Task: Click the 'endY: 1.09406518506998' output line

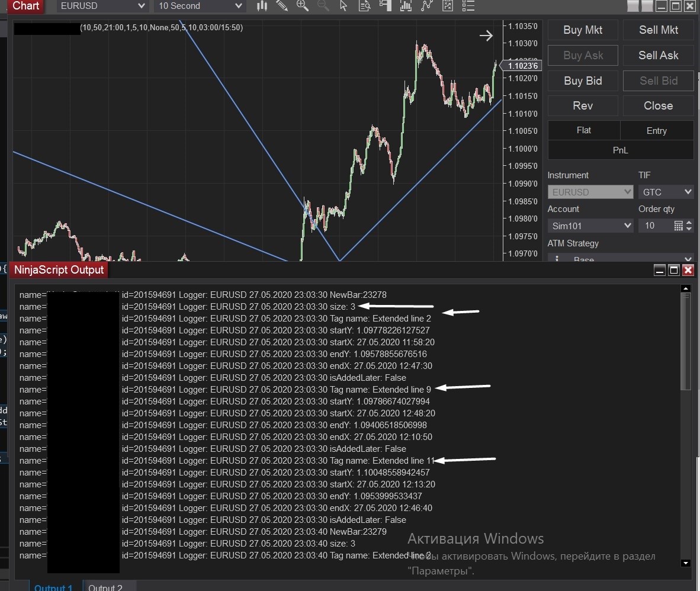Action: 223,425
